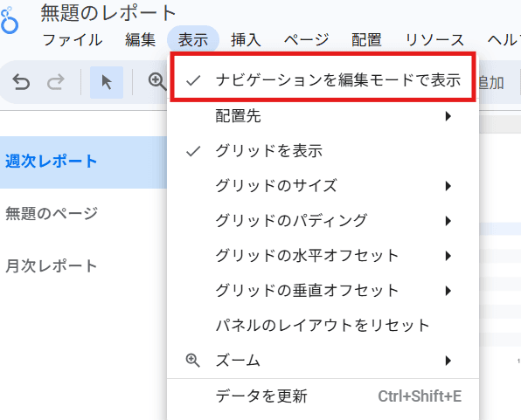Select the pointer selection mode tool

click(107, 82)
